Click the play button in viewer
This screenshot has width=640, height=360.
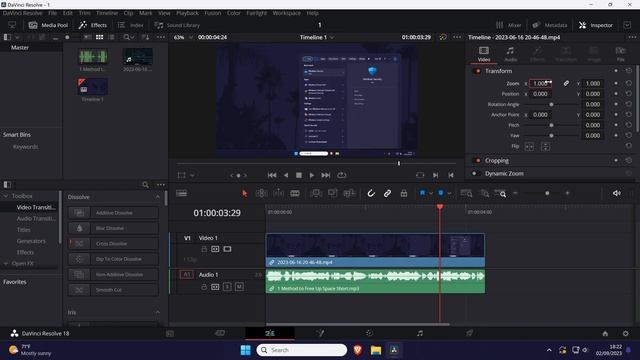[x=312, y=175]
